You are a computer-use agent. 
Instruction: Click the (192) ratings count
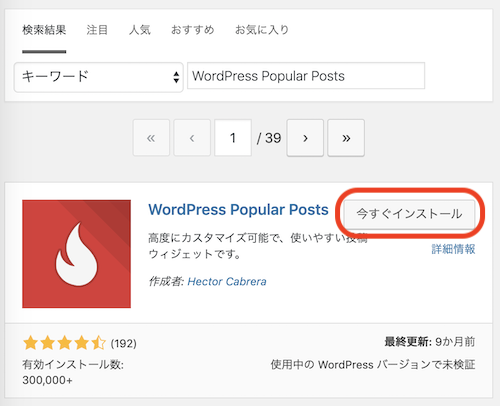124,343
